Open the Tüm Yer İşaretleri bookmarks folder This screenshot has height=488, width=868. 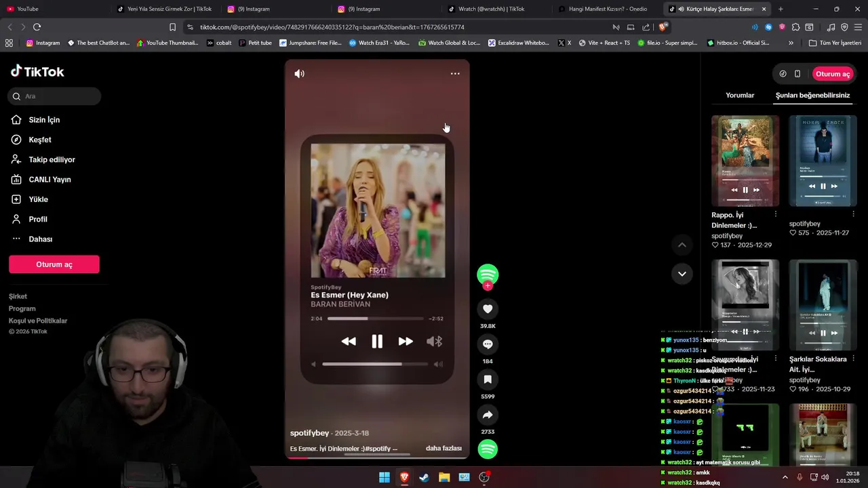835,43
